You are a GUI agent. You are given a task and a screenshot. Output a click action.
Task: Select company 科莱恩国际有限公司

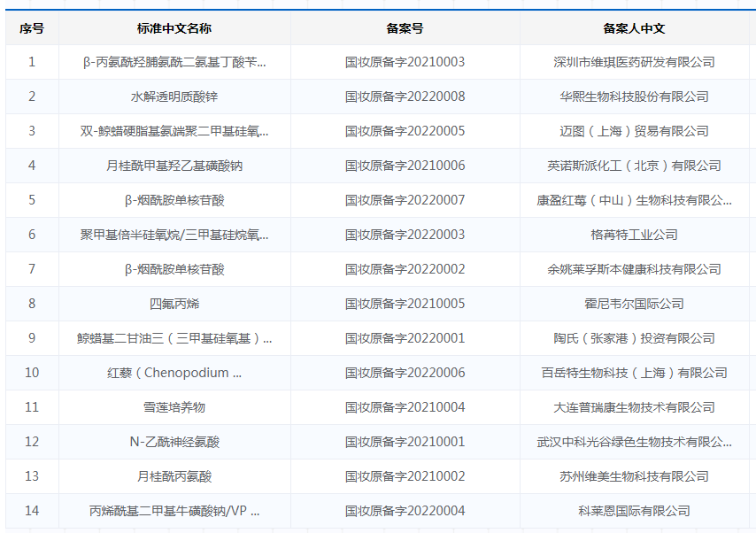tap(634, 511)
